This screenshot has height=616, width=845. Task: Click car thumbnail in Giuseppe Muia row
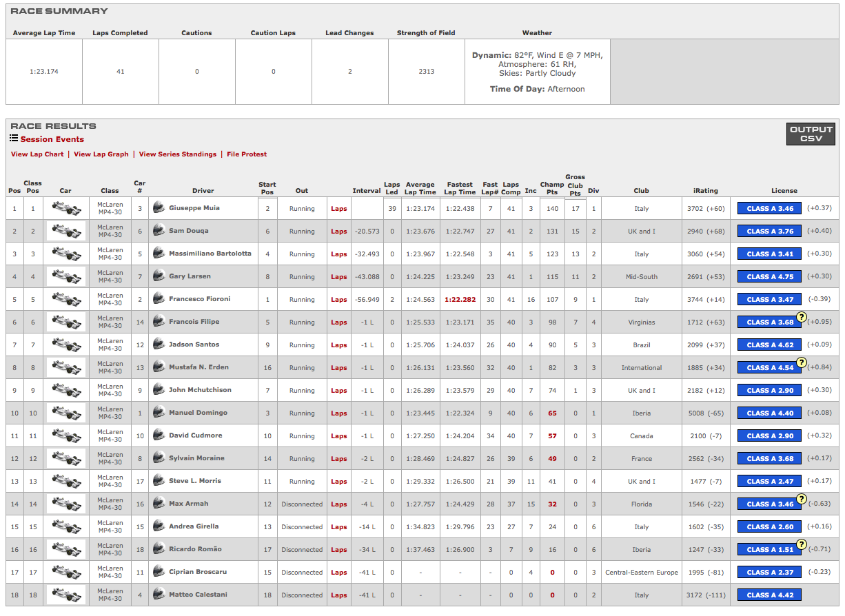pos(66,208)
